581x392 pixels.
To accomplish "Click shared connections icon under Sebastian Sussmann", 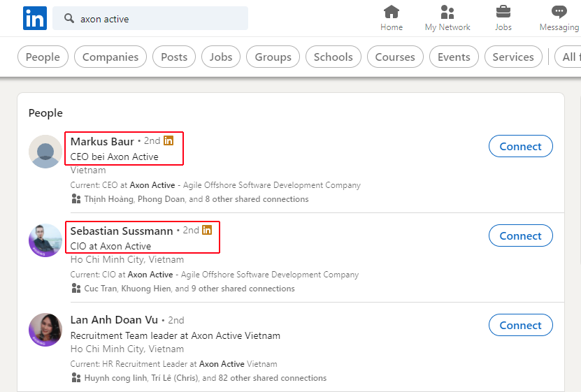I will click(x=76, y=288).
